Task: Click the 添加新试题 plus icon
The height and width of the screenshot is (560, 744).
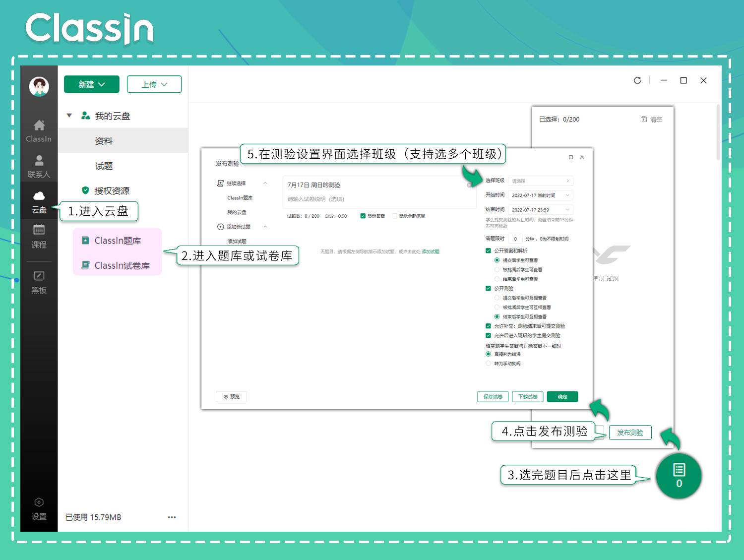Action: pos(220,227)
